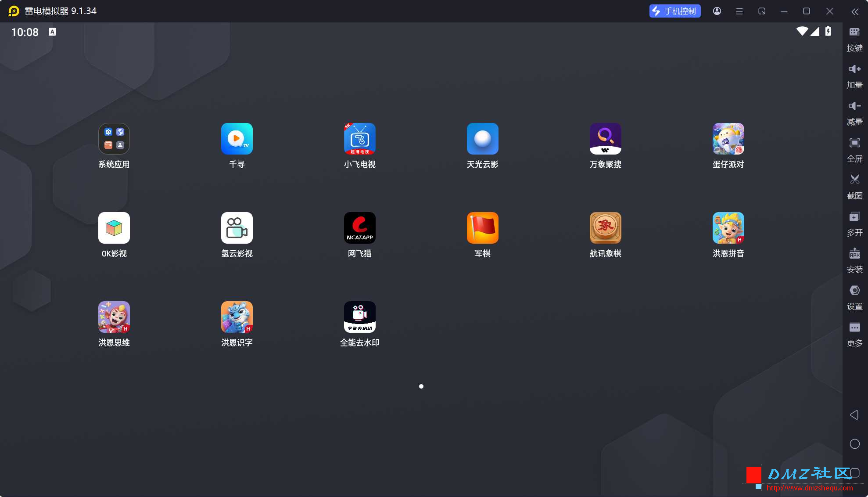Open the user account icon

coord(717,11)
